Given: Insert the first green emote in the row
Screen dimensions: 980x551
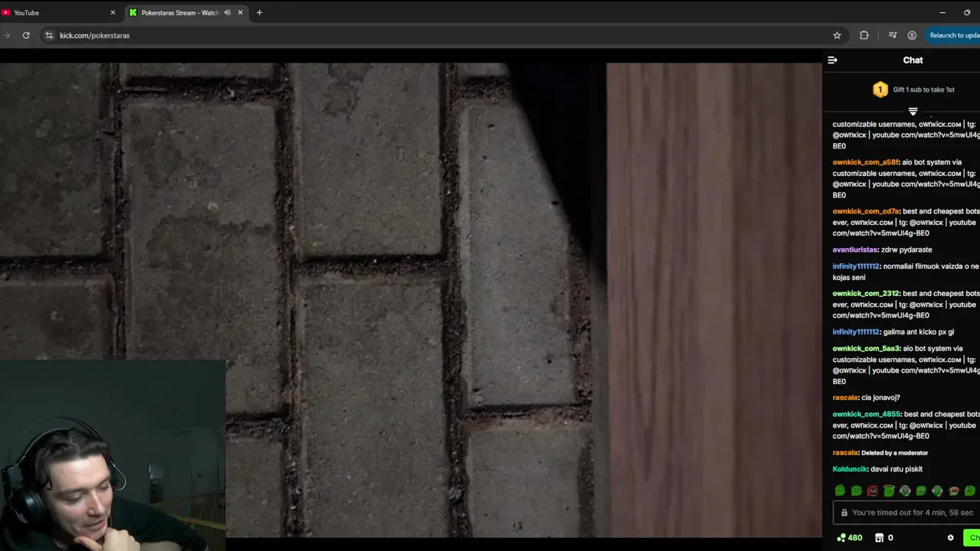Looking at the screenshot, I should [x=840, y=491].
